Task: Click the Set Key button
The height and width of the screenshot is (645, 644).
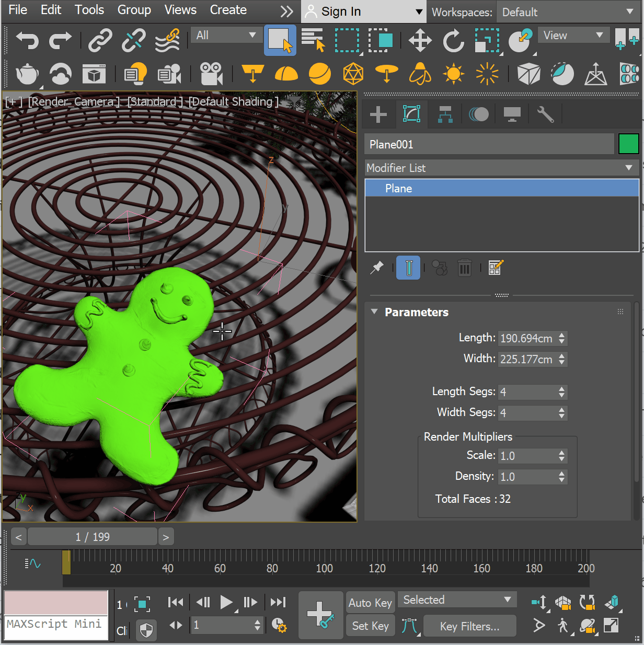Action: click(x=370, y=626)
